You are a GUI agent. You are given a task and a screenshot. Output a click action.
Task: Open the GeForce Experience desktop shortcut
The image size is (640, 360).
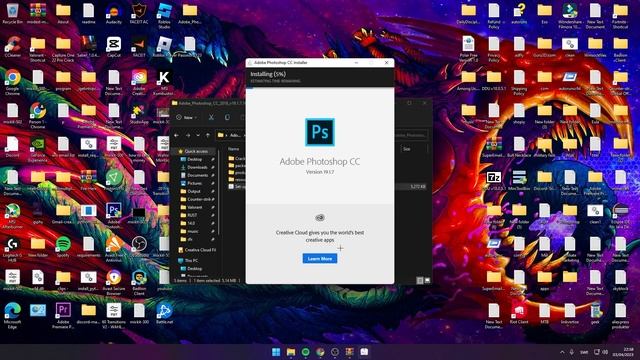[x=38, y=149]
